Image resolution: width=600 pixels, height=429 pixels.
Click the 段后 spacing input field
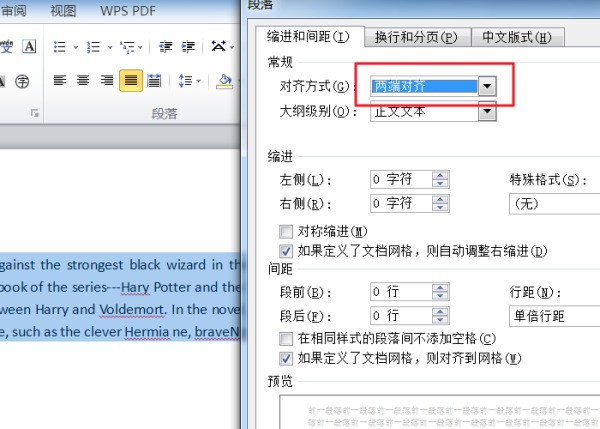(x=401, y=316)
